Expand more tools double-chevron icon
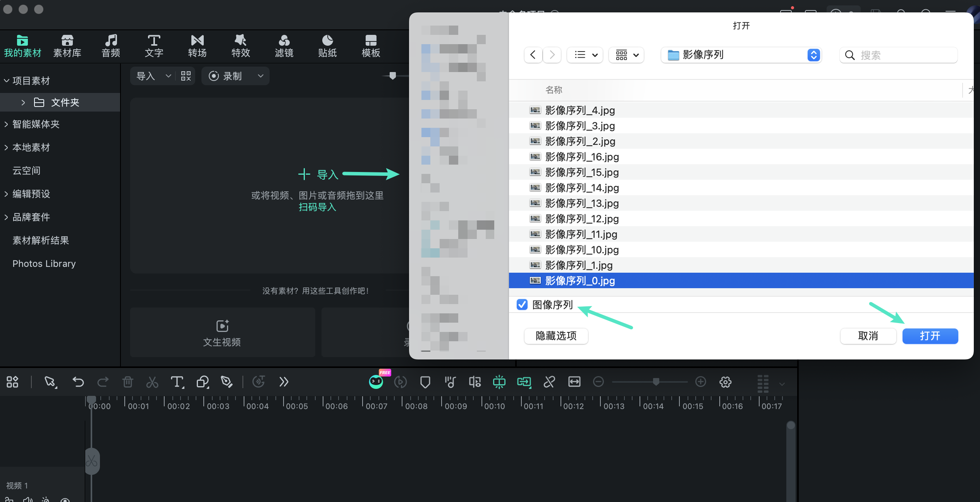 (284, 382)
